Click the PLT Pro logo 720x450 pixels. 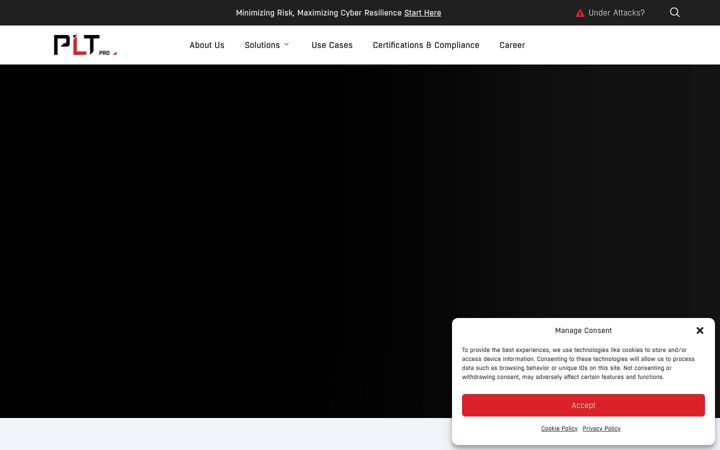pos(85,45)
